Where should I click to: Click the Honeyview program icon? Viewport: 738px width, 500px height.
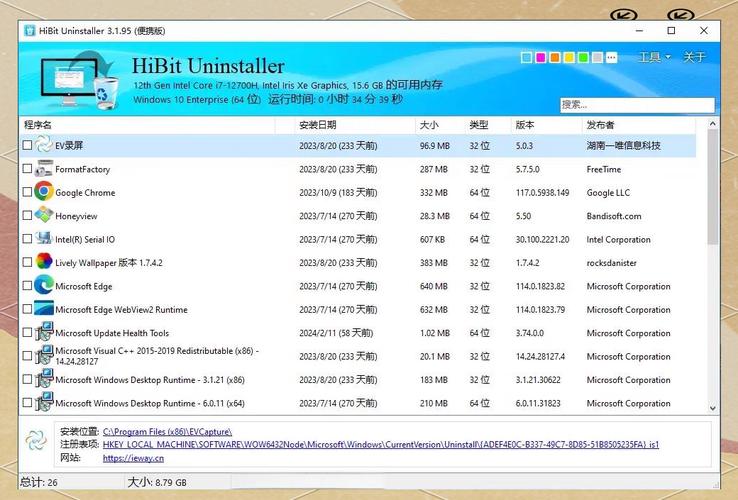(44, 215)
